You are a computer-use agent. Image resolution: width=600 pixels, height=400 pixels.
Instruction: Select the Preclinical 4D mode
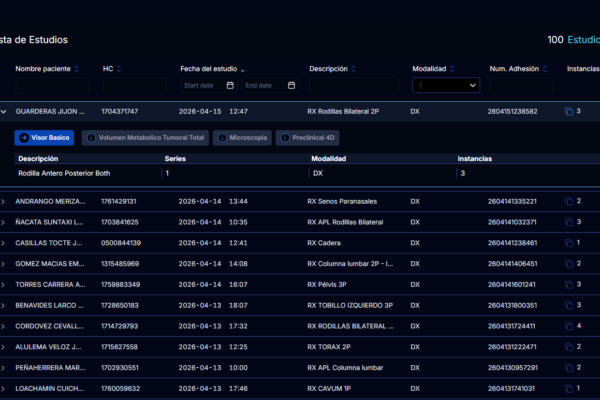[x=309, y=137]
